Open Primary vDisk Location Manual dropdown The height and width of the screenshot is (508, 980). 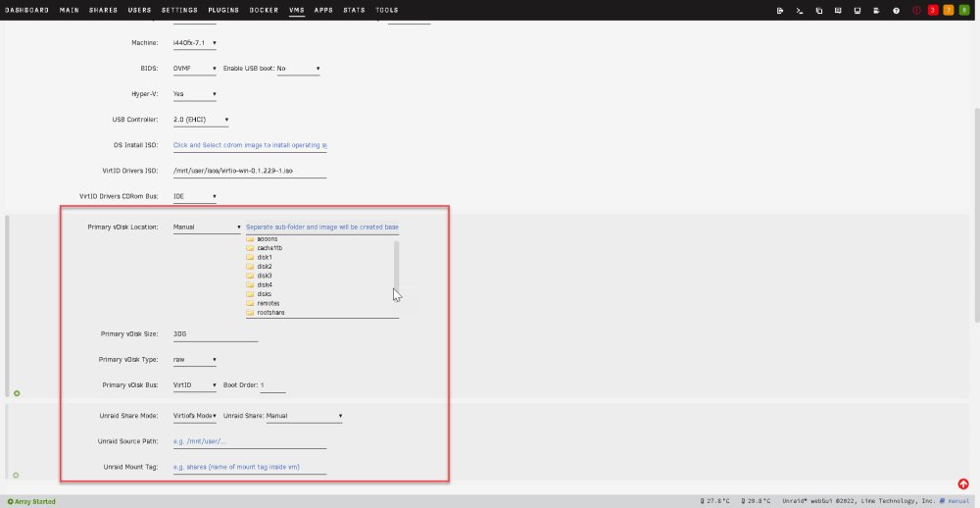[x=207, y=228]
